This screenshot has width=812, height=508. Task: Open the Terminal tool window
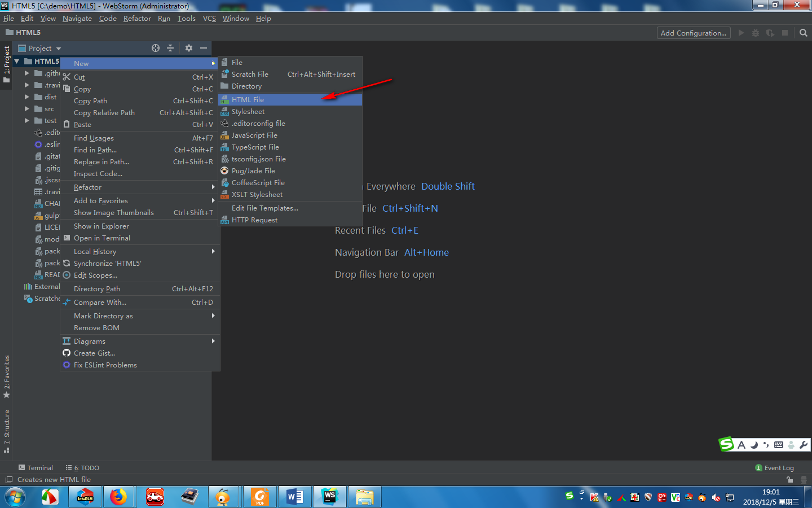[36, 468]
